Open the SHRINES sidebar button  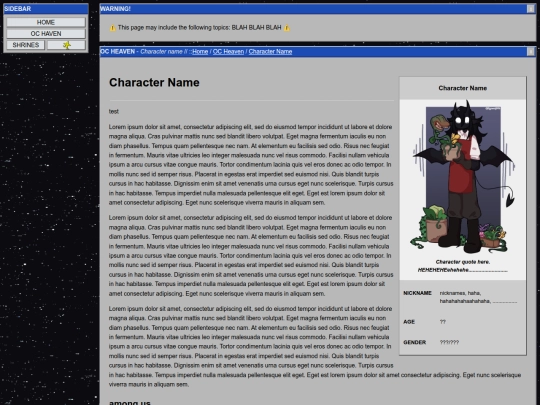(x=25, y=45)
